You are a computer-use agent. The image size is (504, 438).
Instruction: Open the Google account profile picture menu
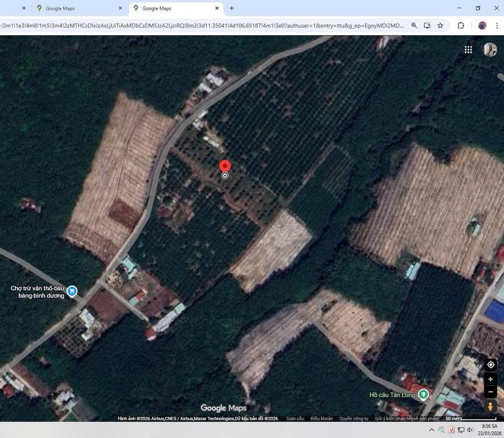point(490,50)
